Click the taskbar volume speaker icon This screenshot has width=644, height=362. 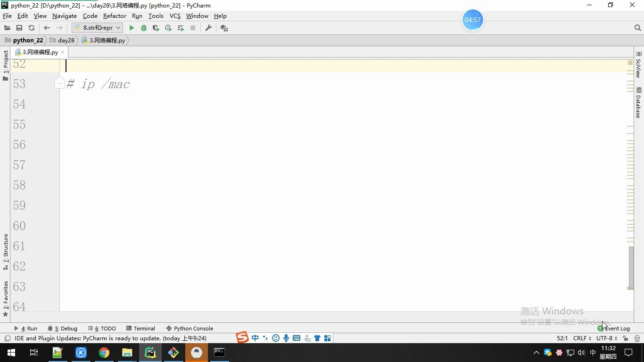[581, 353]
